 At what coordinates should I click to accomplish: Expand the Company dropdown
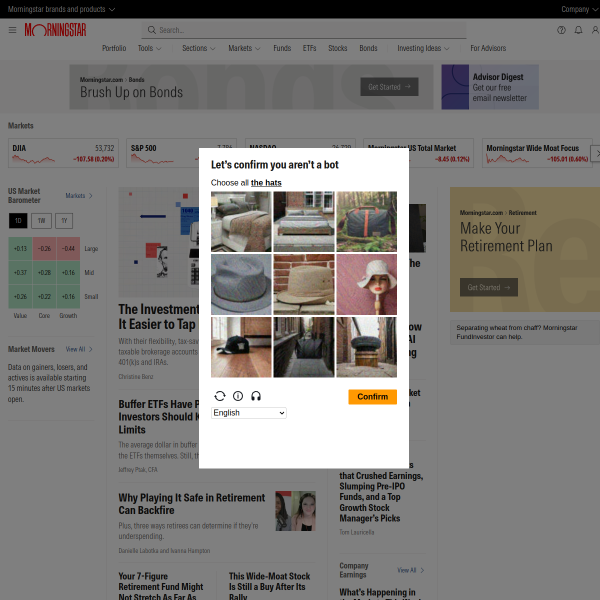[x=580, y=9]
